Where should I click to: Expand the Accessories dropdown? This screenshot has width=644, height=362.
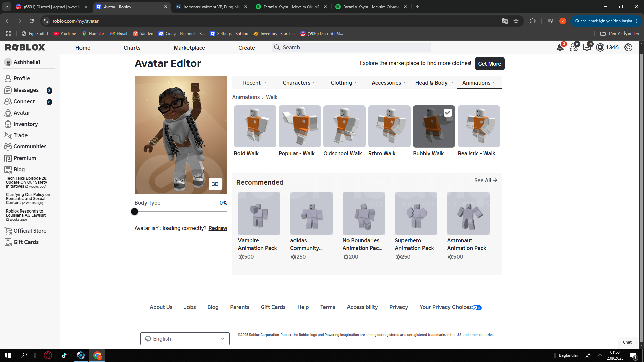(389, 83)
